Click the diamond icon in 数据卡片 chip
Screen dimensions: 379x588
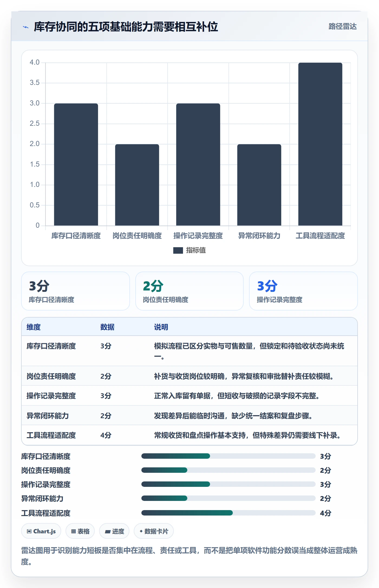tap(141, 531)
